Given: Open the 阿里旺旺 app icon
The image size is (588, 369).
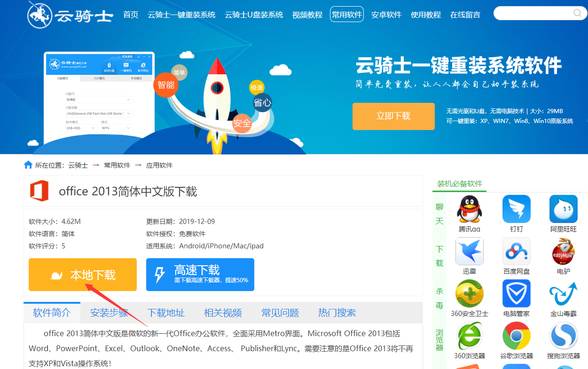Looking at the screenshot, I should pyautogui.click(x=564, y=209).
